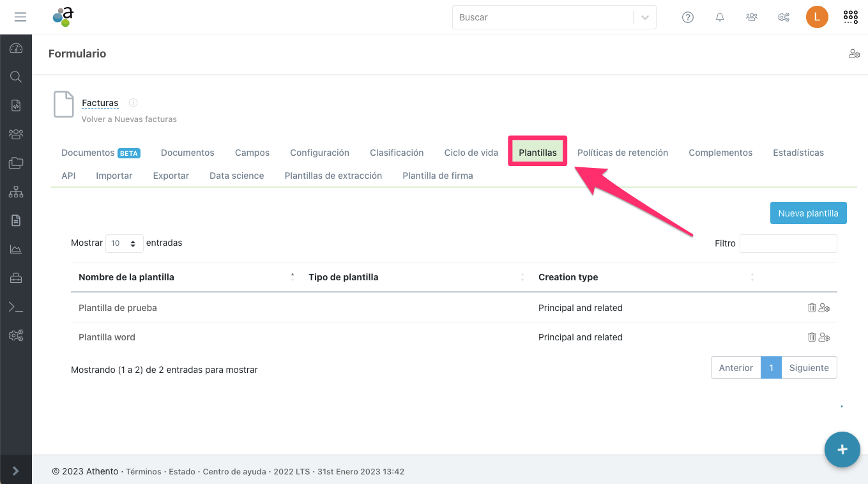The image size is (868, 484).
Task: Follow the Volver a Nuevas facturas link
Action: 129,119
